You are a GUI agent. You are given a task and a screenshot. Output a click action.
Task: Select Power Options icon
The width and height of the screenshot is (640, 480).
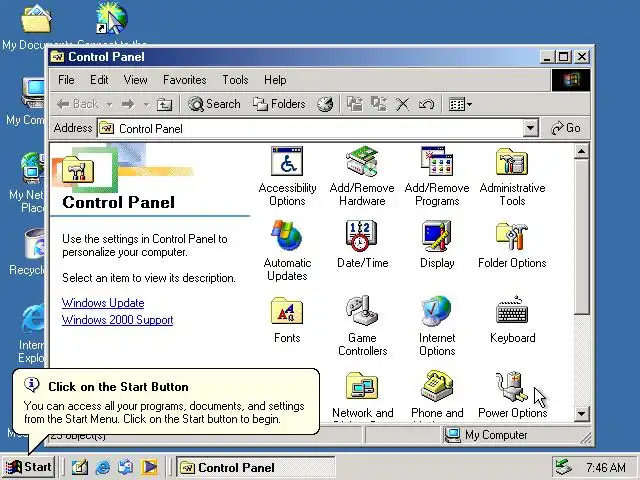[512, 386]
